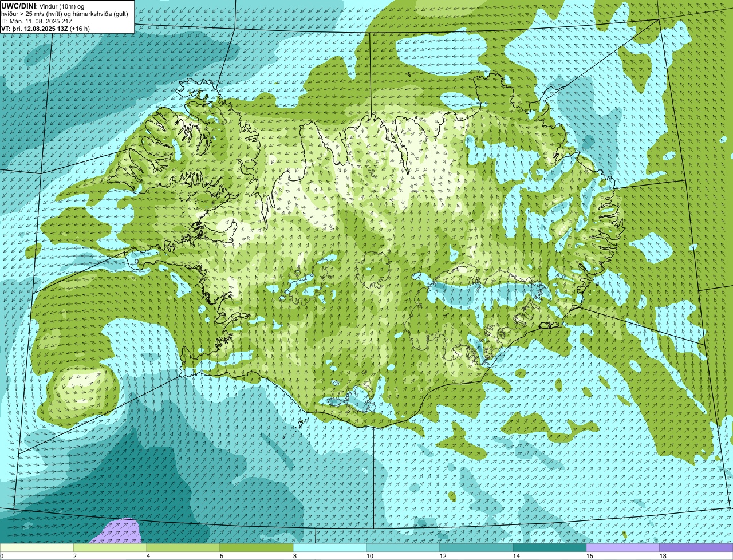This screenshot has width=733, height=560.
Task: Click the legend scale label '12'
Action: click(x=443, y=556)
